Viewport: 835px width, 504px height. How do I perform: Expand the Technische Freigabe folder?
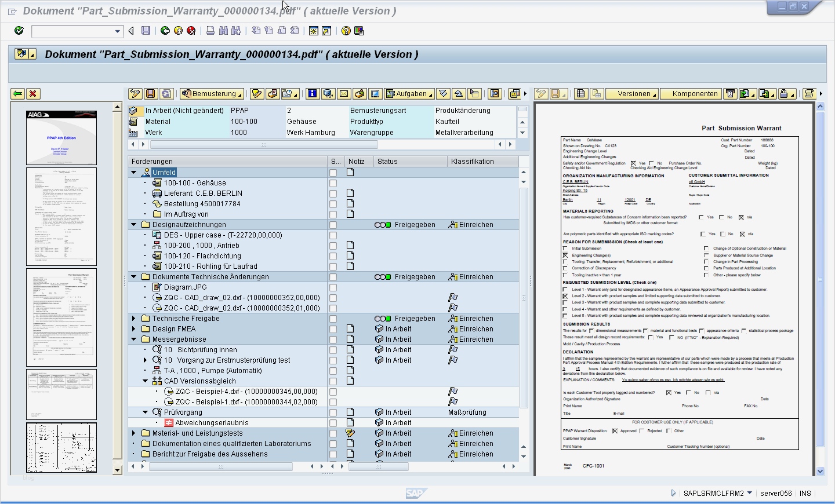click(x=134, y=319)
